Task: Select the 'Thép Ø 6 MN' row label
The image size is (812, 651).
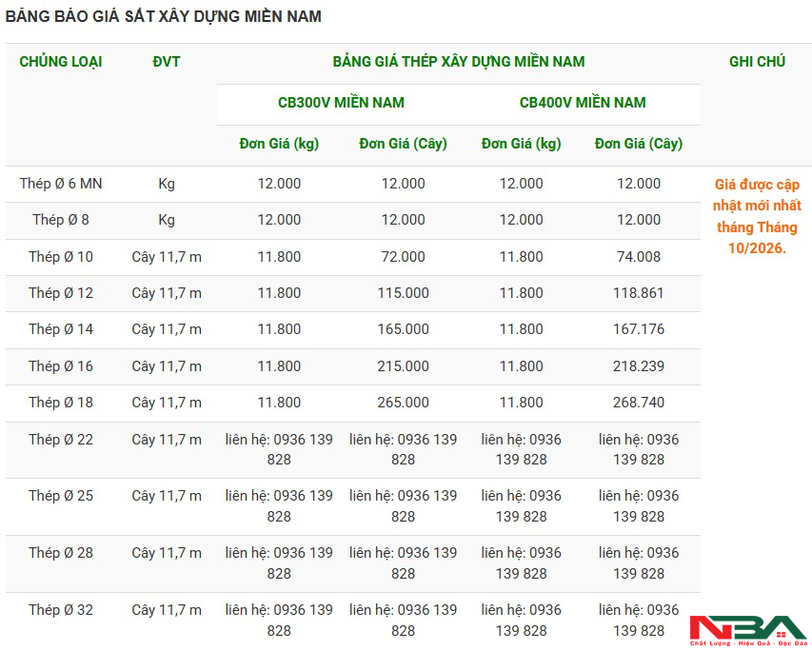Action: [61, 184]
